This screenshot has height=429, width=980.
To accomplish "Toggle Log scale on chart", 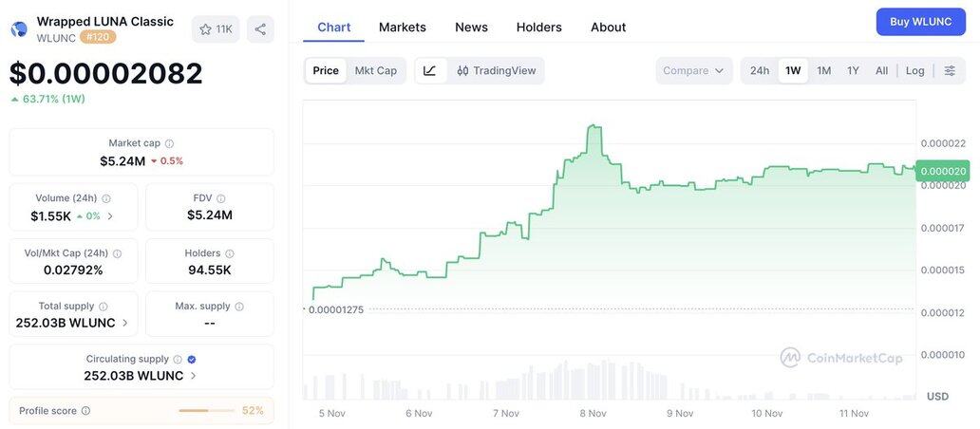I will tap(914, 70).
